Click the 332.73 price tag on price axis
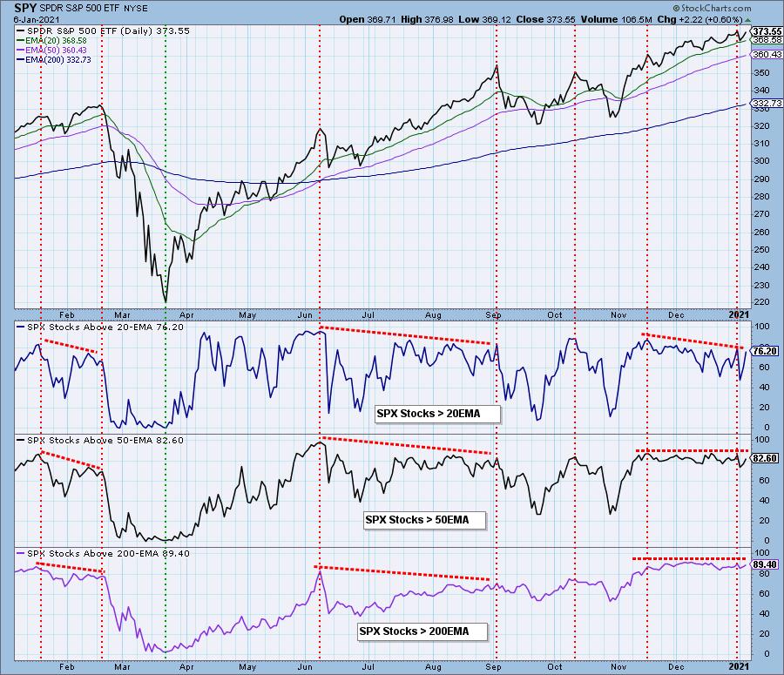 (x=767, y=103)
